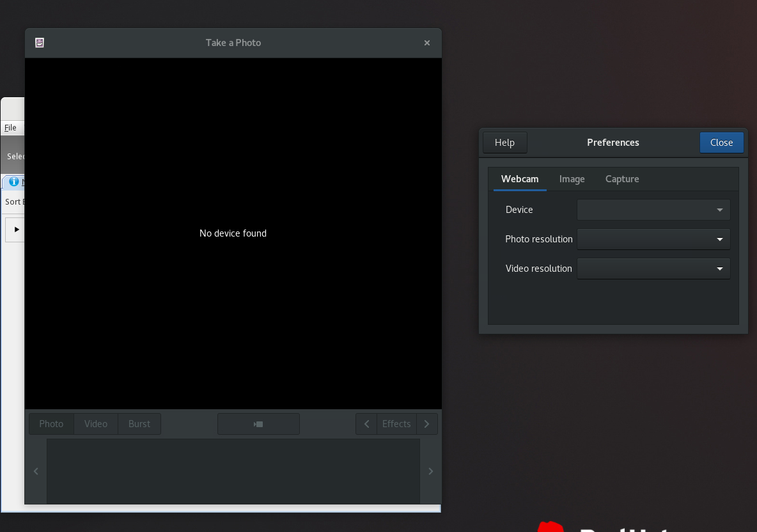Expand the Video resolution dropdown
The height and width of the screenshot is (532, 757).
(x=653, y=269)
